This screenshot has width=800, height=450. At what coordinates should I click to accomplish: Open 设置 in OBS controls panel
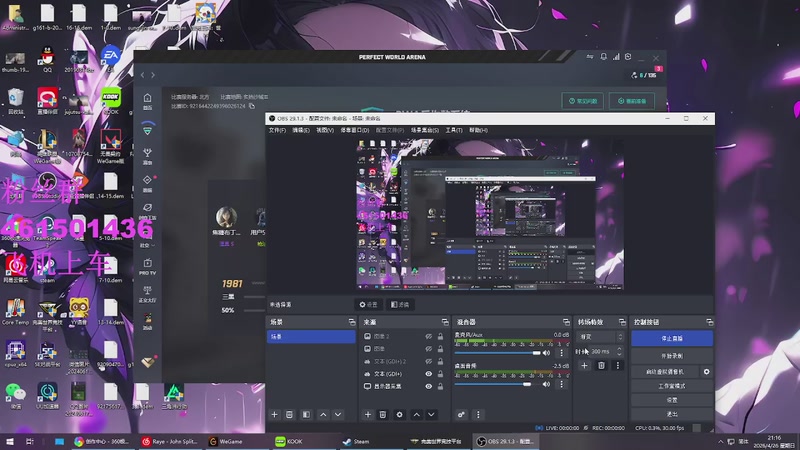[671, 400]
